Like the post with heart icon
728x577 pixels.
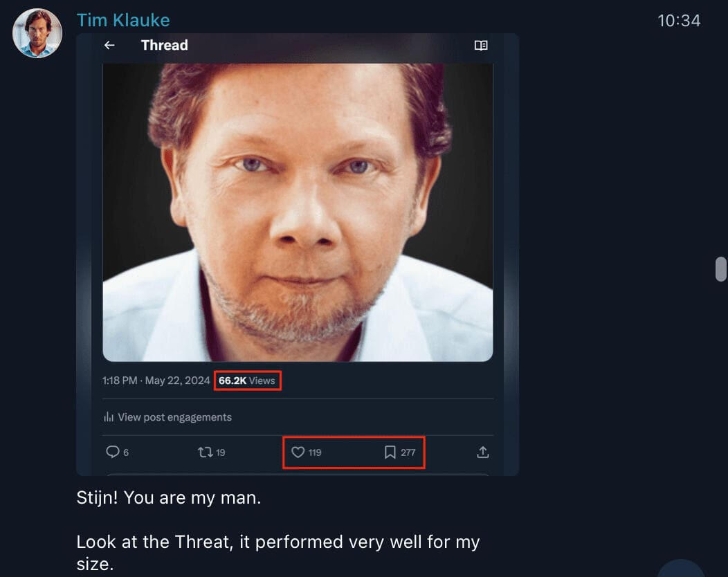(x=298, y=452)
